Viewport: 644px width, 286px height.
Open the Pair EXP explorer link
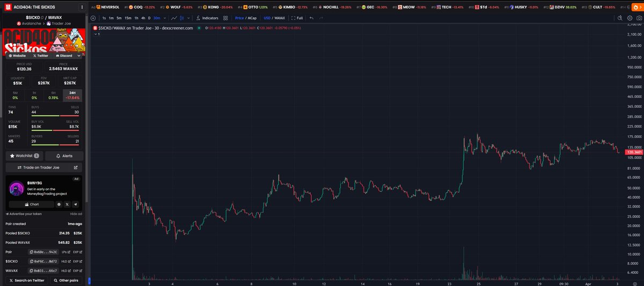78,251
